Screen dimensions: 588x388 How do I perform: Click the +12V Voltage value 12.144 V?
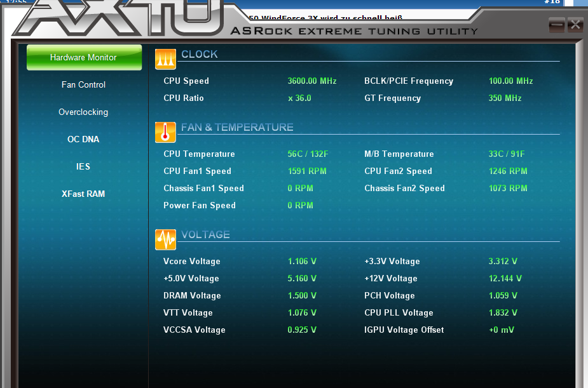[x=505, y=279]
